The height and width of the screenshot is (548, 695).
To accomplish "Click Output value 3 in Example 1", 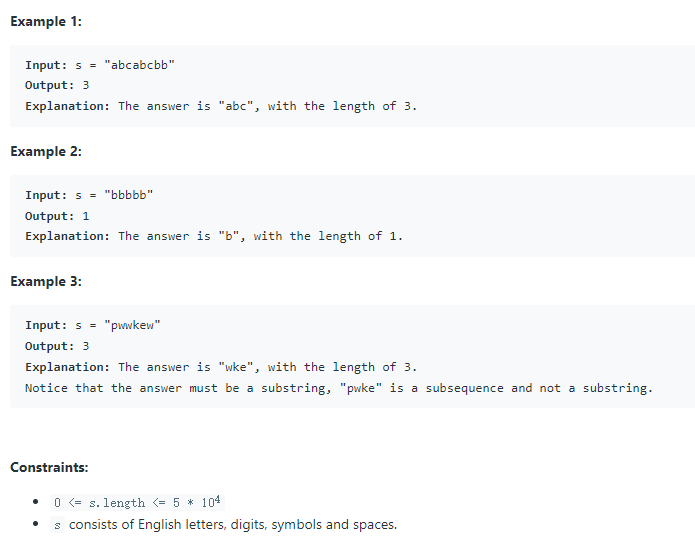I will [86, 85].
